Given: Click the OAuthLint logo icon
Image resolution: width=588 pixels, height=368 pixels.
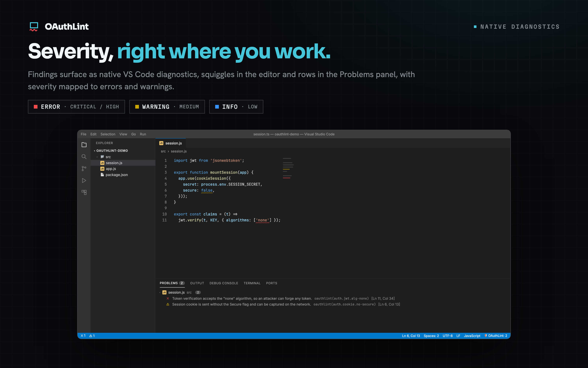Looking at the screenshot, I should point(34,26).
